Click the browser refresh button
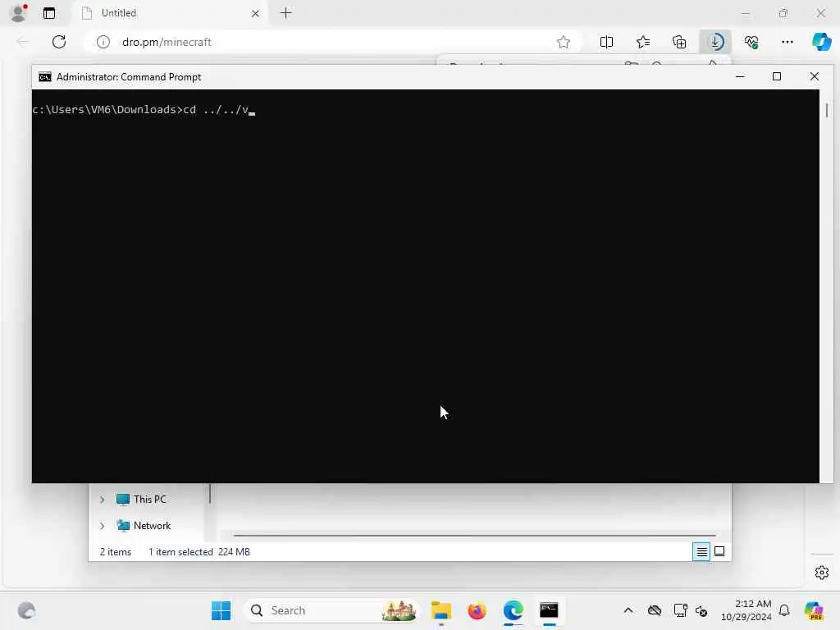 click(x=59, y=42)
